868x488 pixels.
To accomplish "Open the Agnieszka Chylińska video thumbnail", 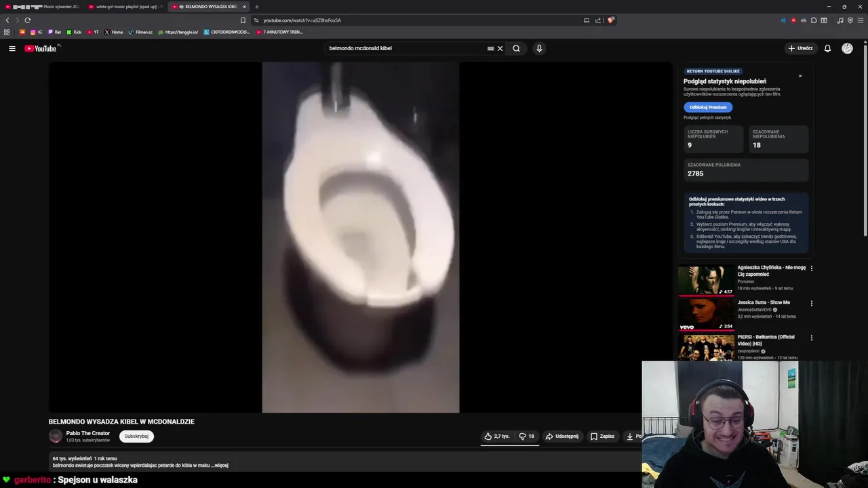I will [x=706, y=280].
